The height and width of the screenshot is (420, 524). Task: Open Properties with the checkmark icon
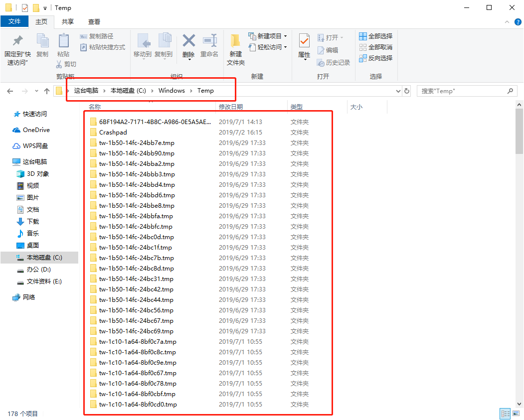coord(304,42)
